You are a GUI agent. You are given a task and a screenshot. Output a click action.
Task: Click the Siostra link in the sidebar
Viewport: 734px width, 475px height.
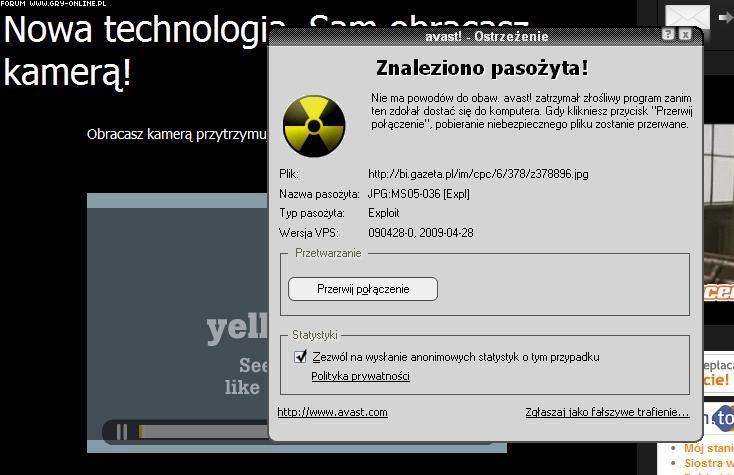(x=709, y=463)
